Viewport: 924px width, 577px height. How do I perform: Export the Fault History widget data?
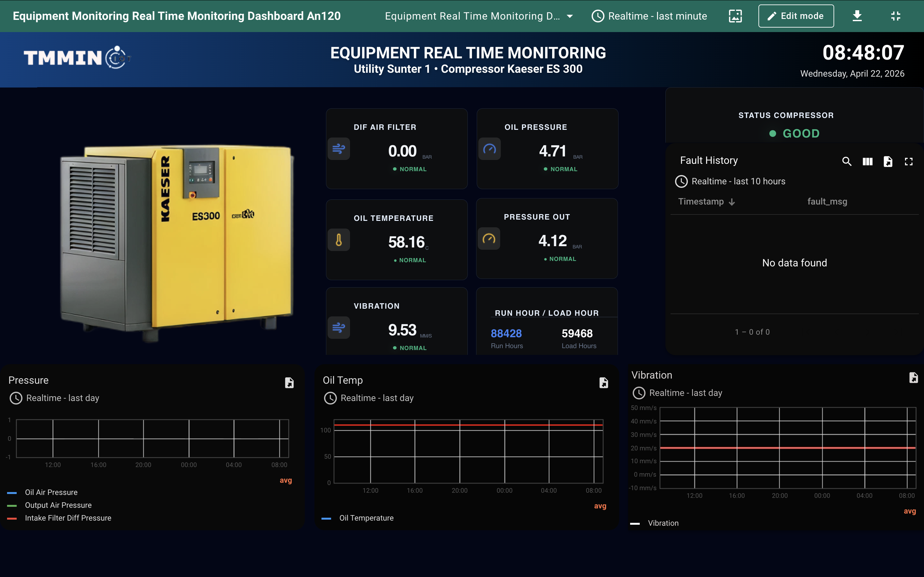(x=888, y=162)
